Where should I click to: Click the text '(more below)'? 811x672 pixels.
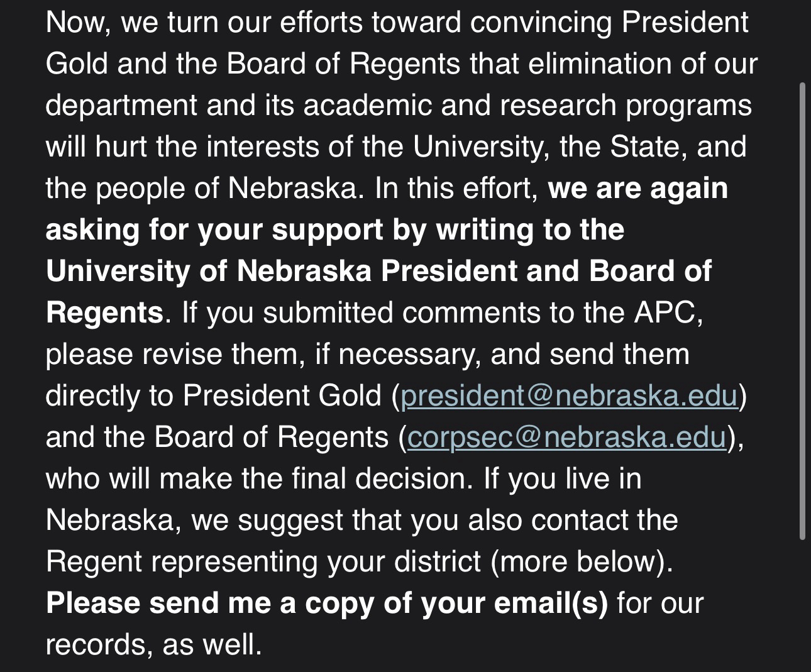click(x=582, y=561)
